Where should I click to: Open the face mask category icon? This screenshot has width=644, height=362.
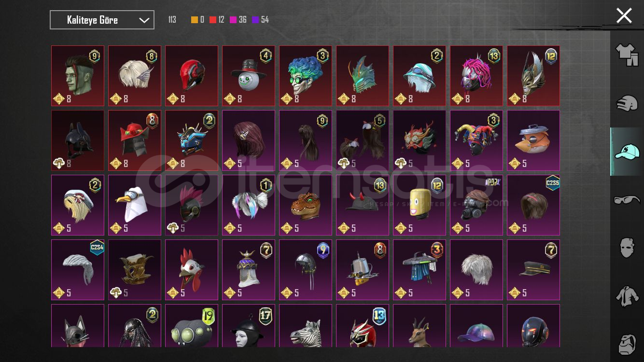pos(627,247)
